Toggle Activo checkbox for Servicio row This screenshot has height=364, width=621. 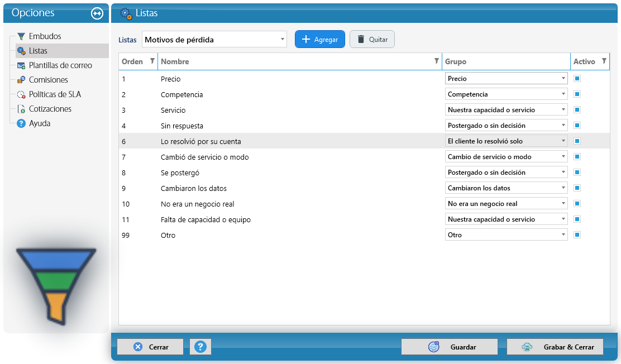577,110
